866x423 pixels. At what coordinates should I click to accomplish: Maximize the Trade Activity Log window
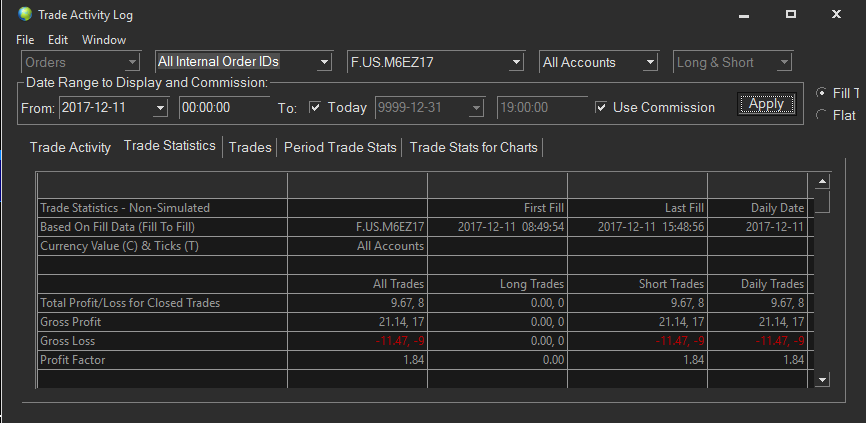click(x=791, y=14)
